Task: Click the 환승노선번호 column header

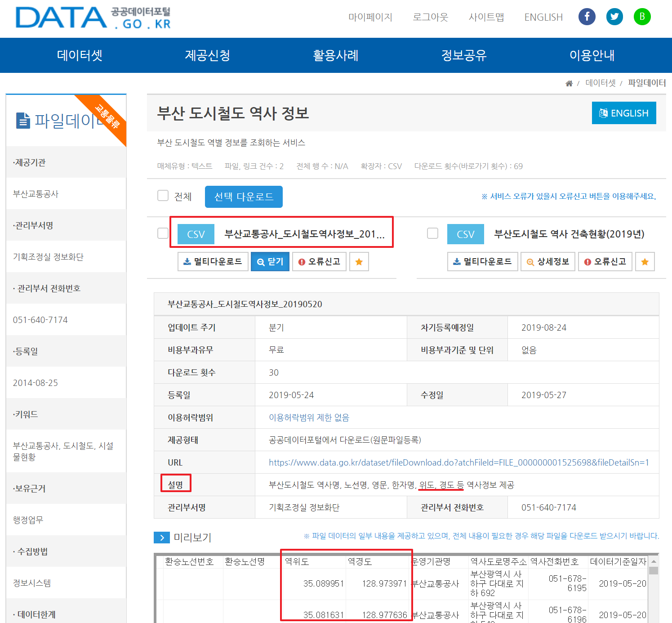Action: 189,561
